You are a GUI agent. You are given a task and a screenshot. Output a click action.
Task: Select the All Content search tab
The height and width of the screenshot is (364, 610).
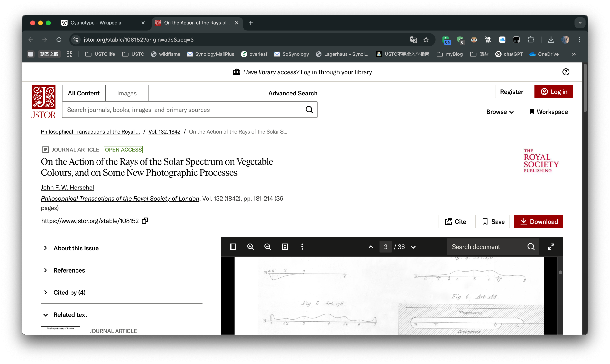83,93
